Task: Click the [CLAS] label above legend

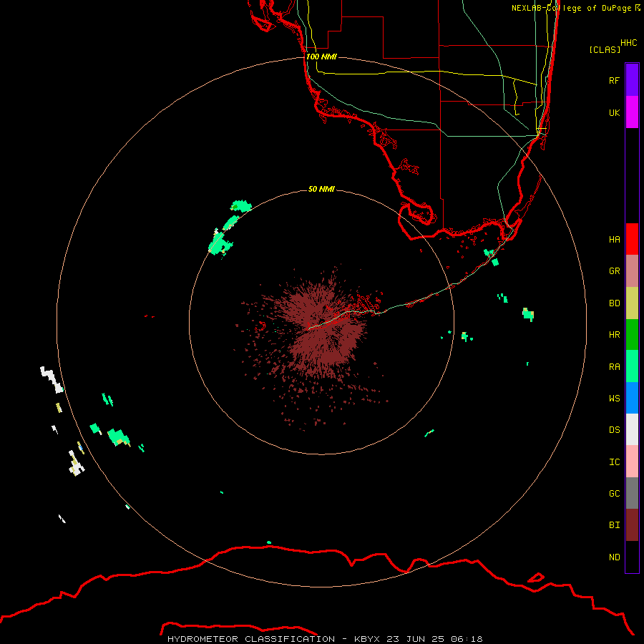Action: point(605,49)
